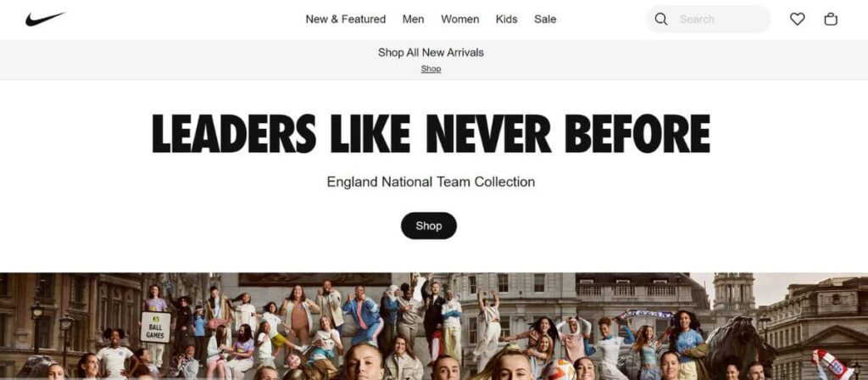Click the Shop All New Arrivals text
The width and height of the screenshot is (868, 380).
pyautogui.click(x=431, y=53)
